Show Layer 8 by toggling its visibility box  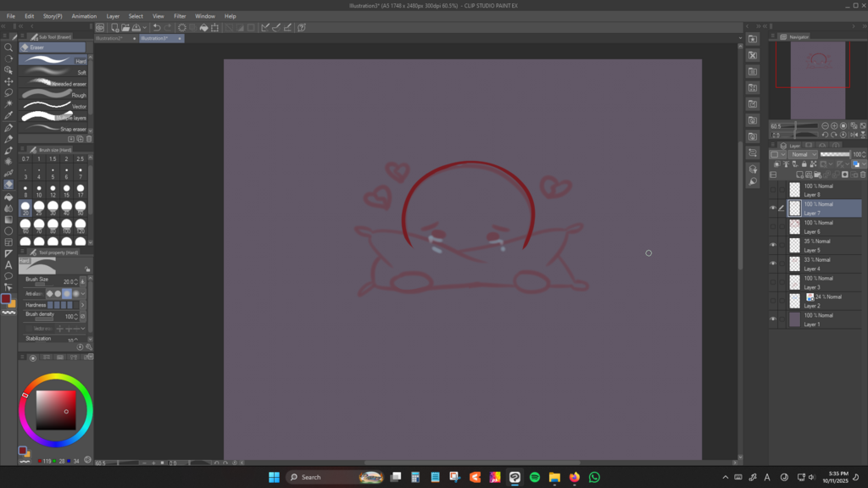click(772, 190)
